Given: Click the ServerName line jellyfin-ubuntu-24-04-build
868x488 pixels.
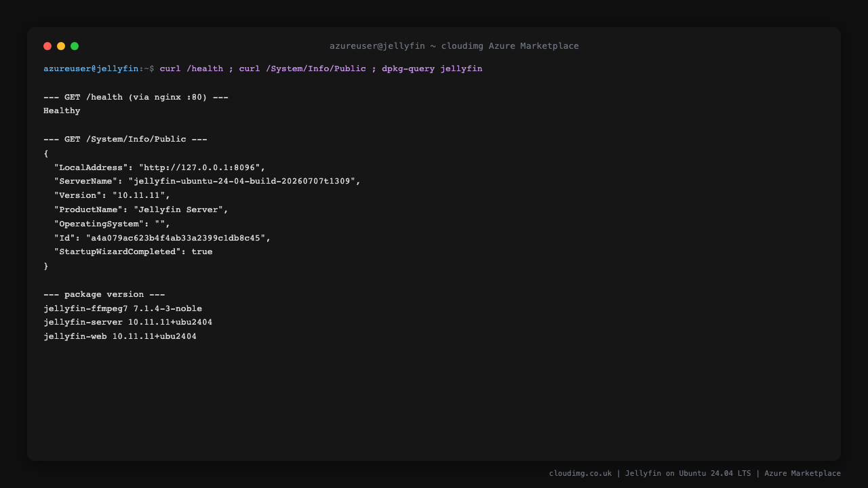Looking at the screenshot, I should point(208,182).
